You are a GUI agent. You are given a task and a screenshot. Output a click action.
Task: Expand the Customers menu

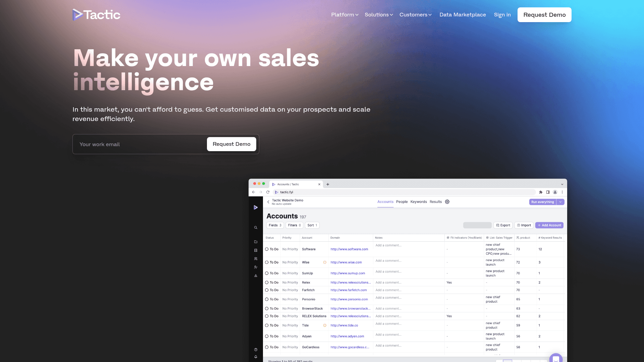416,15
